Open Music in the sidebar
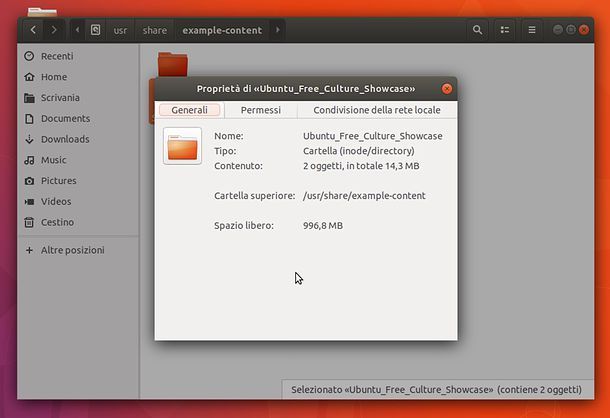The height and width of the screenshot is (418, 610). [x=78, y=160]
